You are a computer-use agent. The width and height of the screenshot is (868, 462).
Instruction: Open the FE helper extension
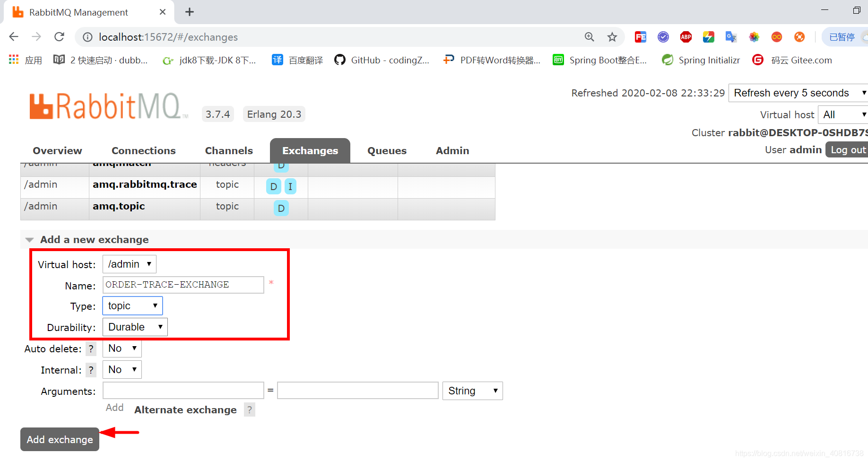641,37
